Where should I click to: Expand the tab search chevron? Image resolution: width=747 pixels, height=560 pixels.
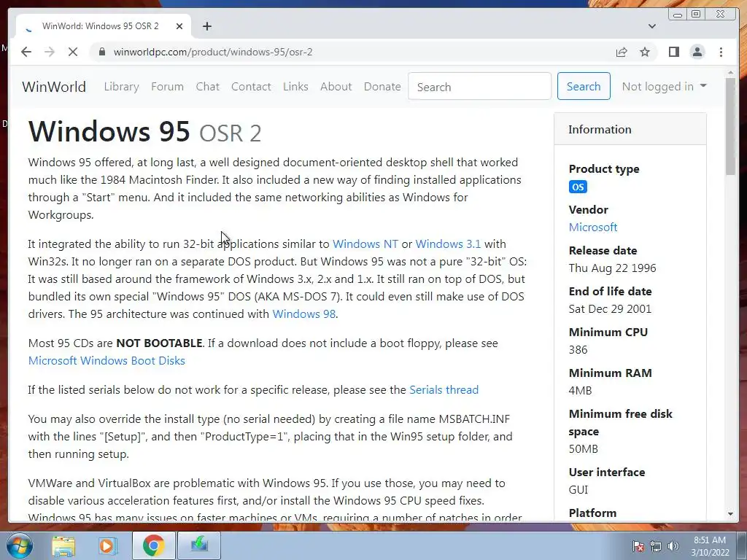pyautogui.click(x=651, y=26)
